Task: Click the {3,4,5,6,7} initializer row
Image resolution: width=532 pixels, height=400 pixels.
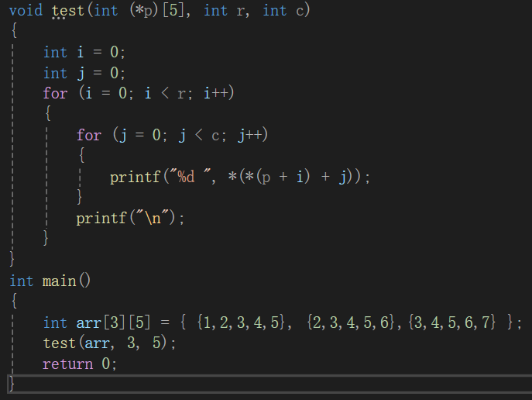Action: (x=452, y=322)
